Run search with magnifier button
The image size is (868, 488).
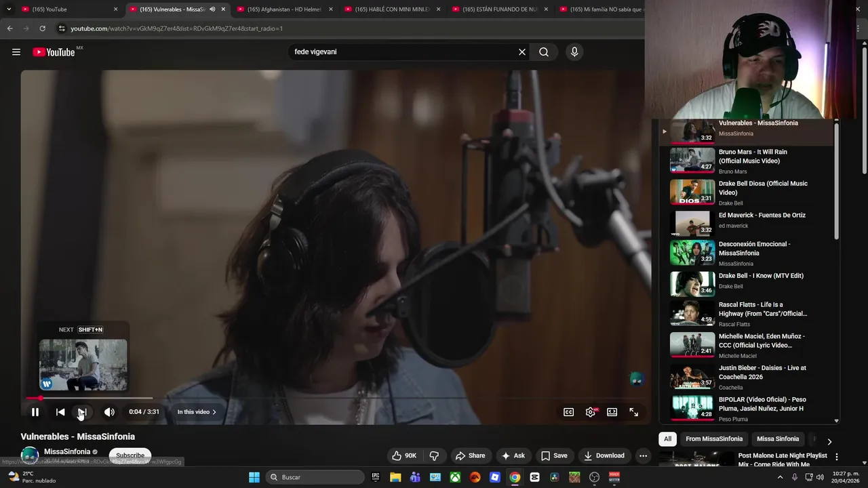point(544,52)
